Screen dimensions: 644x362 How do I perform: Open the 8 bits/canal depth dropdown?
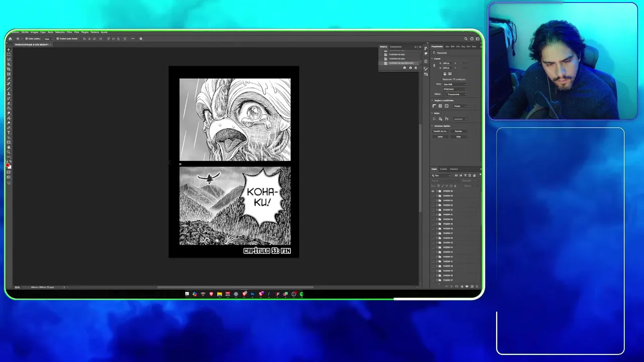pos(455,89)
